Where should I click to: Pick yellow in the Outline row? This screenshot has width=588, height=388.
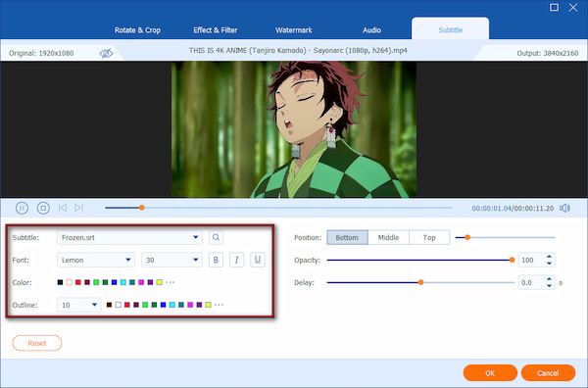coord(208,305)
